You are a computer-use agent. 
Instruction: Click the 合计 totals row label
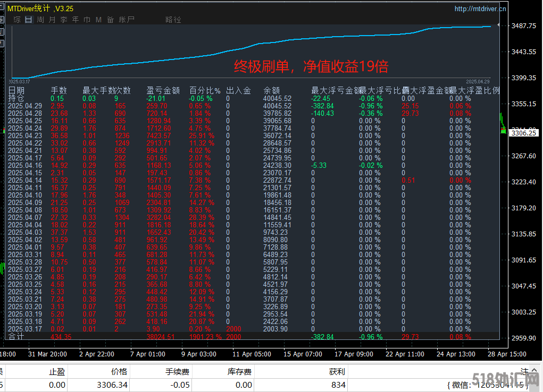[16, 336]
